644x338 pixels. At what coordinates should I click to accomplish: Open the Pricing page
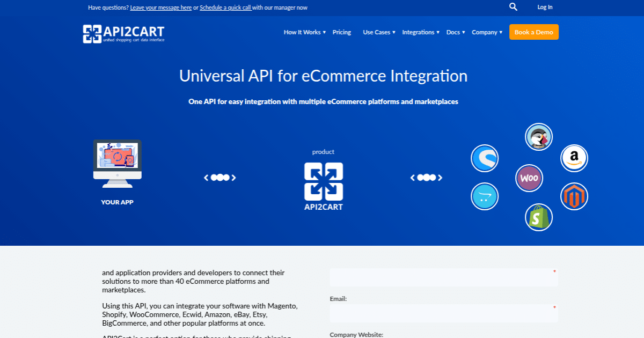pos(342,32)
